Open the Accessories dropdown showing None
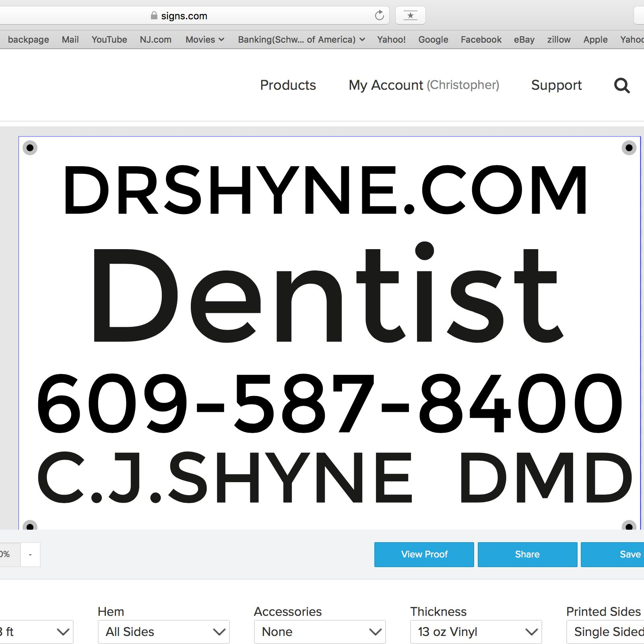The width and height of the screenshot is (644, 644). coord(320,632)
